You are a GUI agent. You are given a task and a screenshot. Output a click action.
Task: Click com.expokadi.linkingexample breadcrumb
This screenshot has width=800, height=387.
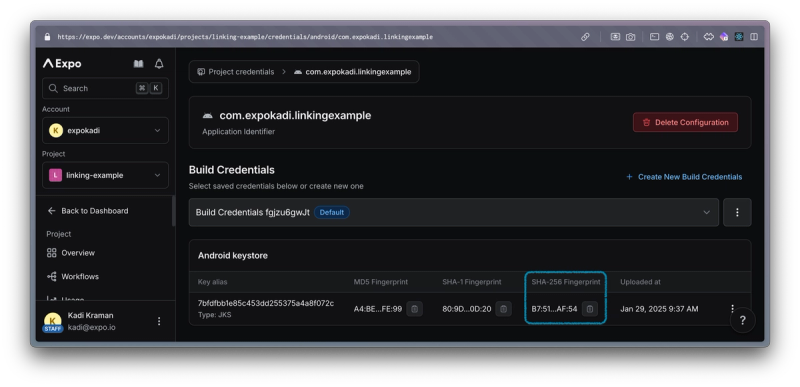coord(353,72)
